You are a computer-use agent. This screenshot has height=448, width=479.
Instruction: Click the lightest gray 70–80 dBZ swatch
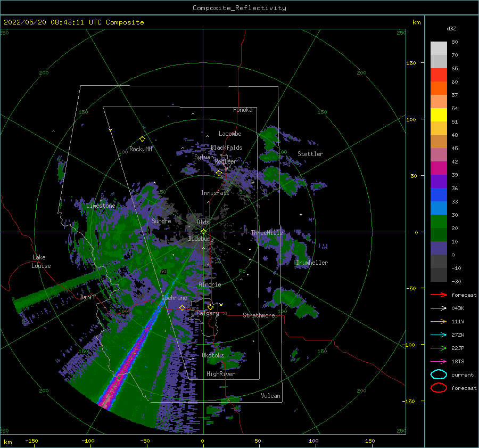pyautogui.click(x=439, y=48)
